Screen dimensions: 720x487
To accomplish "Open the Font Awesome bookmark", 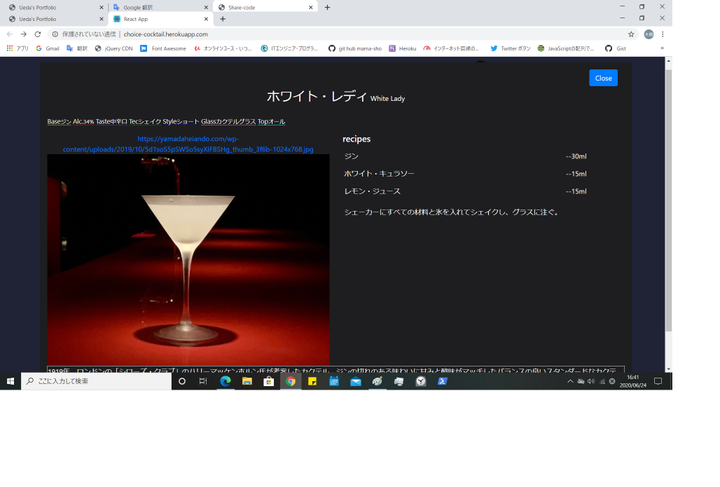I will pos(163,48).
